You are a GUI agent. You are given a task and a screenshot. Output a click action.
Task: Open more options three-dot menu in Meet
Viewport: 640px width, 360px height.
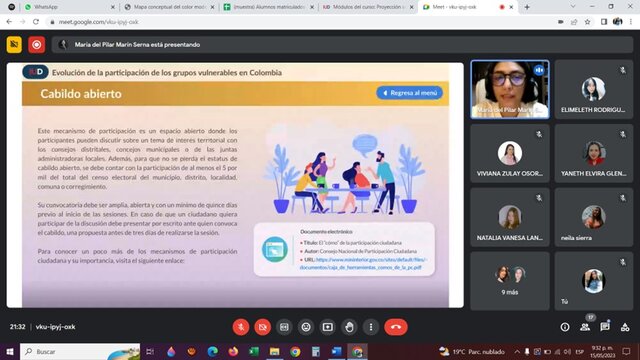[371, 327]
